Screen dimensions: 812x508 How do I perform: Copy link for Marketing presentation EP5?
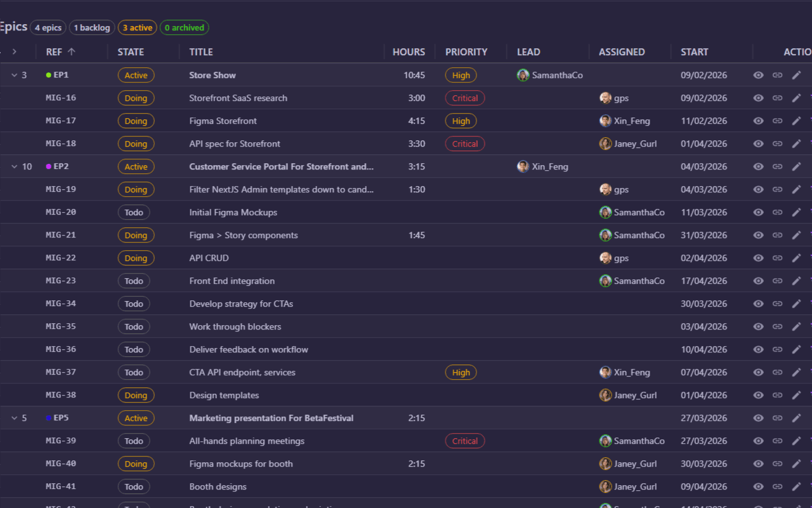pyautogui.click(x=778, y=418)
